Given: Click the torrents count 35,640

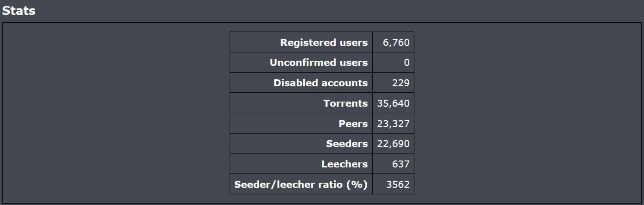Looking at the screenshot, I should coord(393,103).
